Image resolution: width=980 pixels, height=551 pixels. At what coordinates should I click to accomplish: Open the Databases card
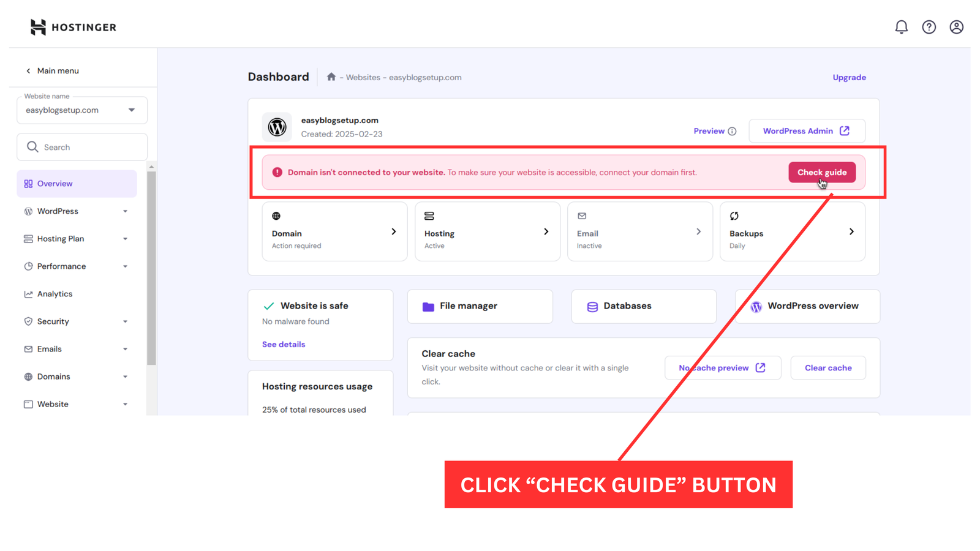pos(644,306)
